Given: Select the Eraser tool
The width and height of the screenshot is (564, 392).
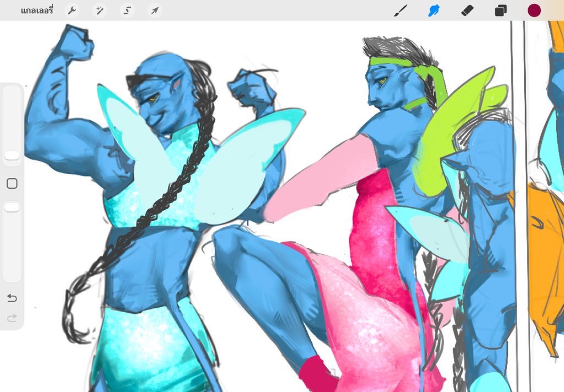Looking at the screenshot, I should [467, 10].
